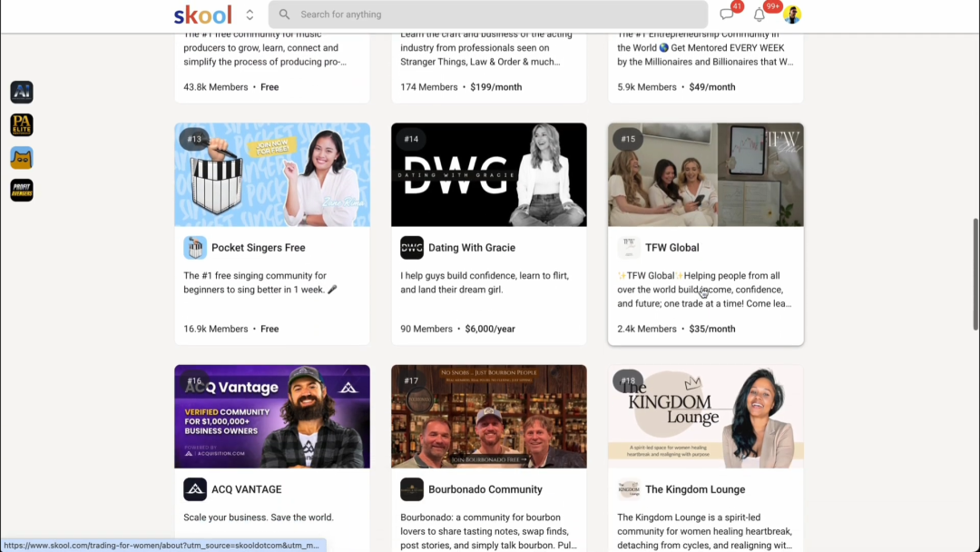
Task: Open the ACQ Vantage banner
Action: (272, 417)
